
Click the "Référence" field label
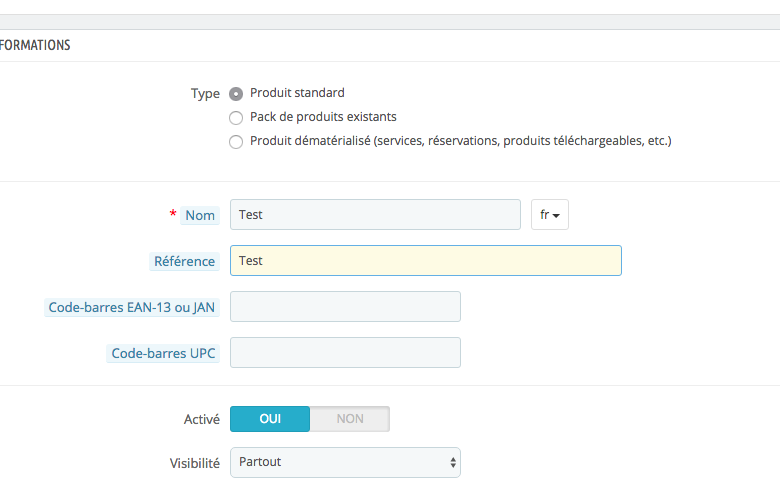tap(184, 261)
